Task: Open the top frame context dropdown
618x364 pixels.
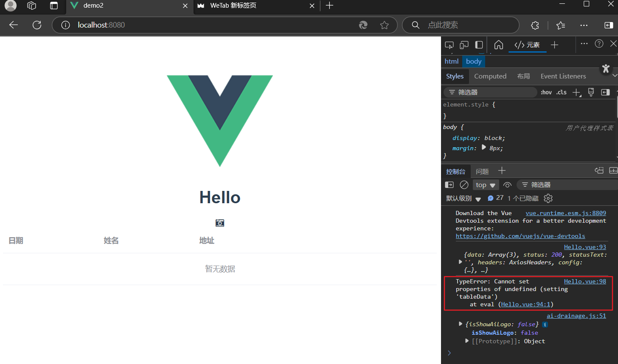Action: point(485,185)
